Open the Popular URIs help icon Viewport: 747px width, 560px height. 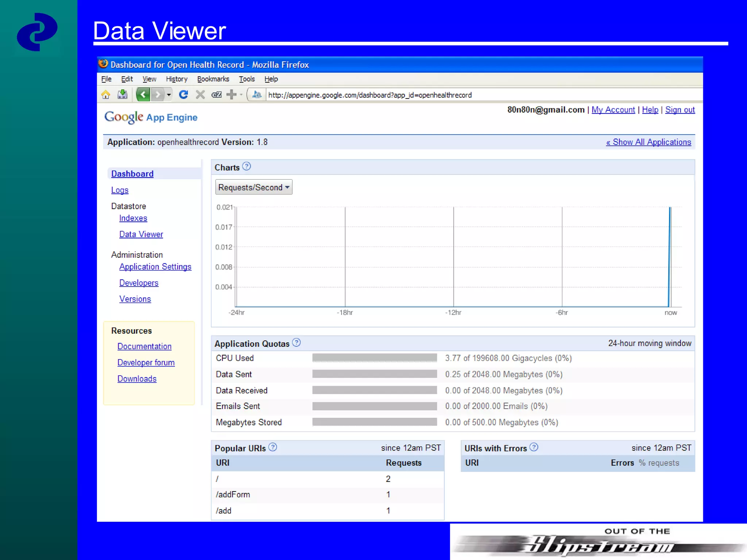273,447
